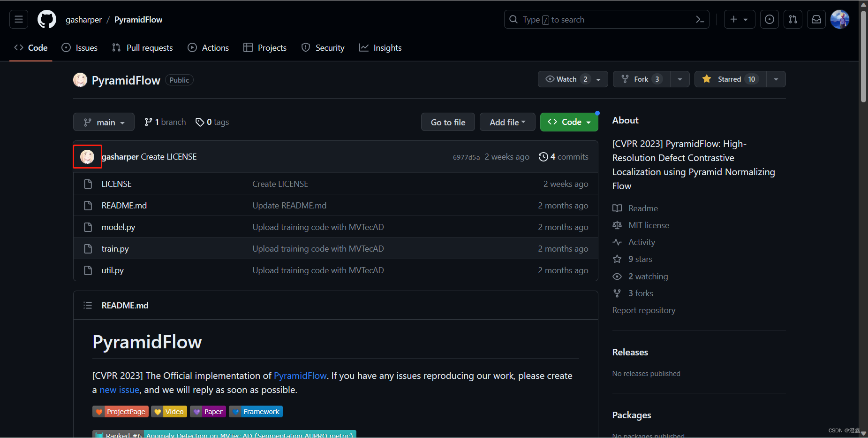Open user profile avatar menu
This screenshot has width=868, height=438.
(840, 19)
